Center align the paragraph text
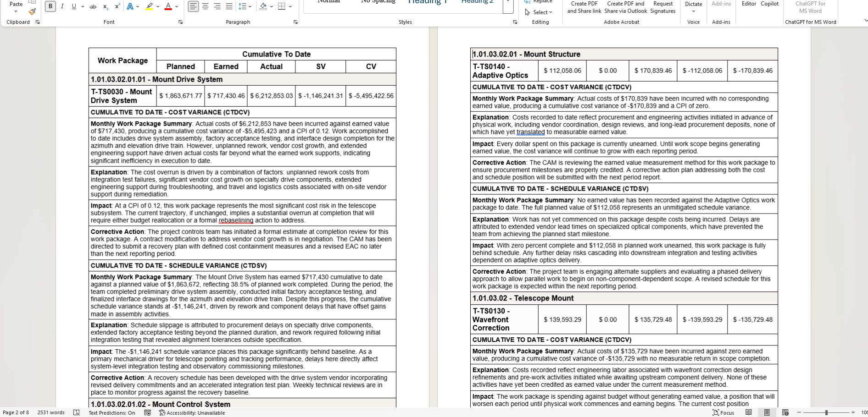This screenshot has height=417, width=868. [x=205, y=6]
